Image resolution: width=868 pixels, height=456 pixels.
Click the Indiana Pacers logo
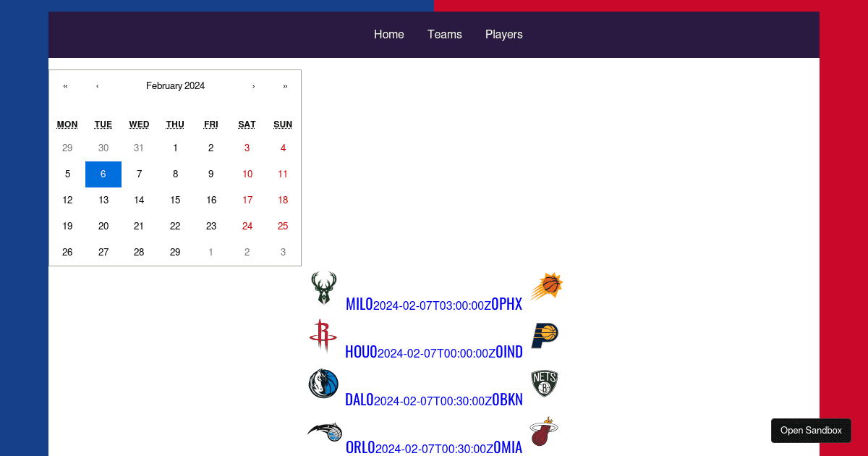(544, 336)
